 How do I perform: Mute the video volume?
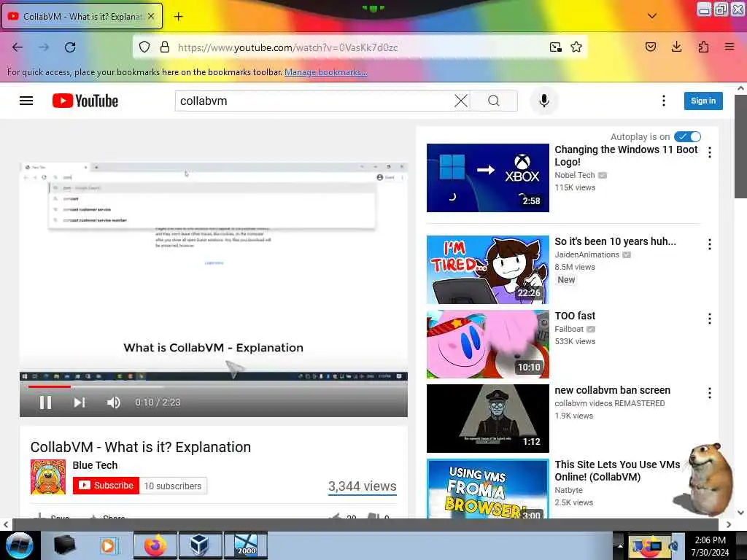pyautogui.click(x=113, y=402)
